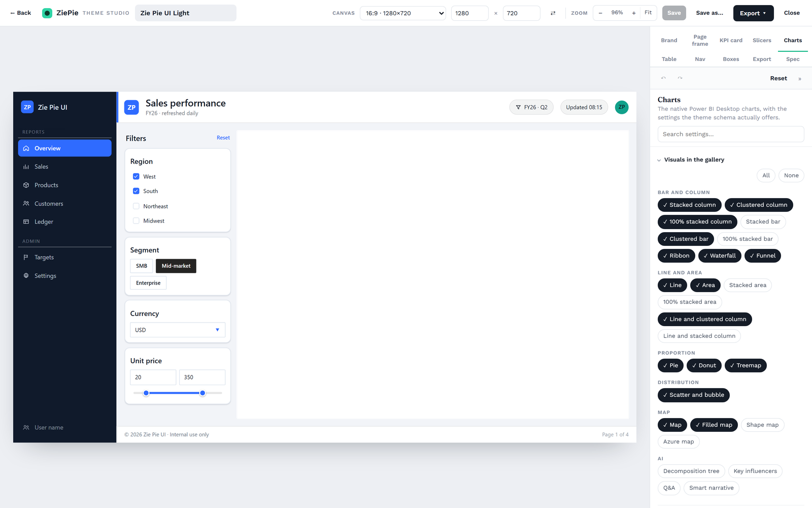This screenshot has width=812, height=508.
Task: Click the left Unit price slider handle
Action: (146, 393)
